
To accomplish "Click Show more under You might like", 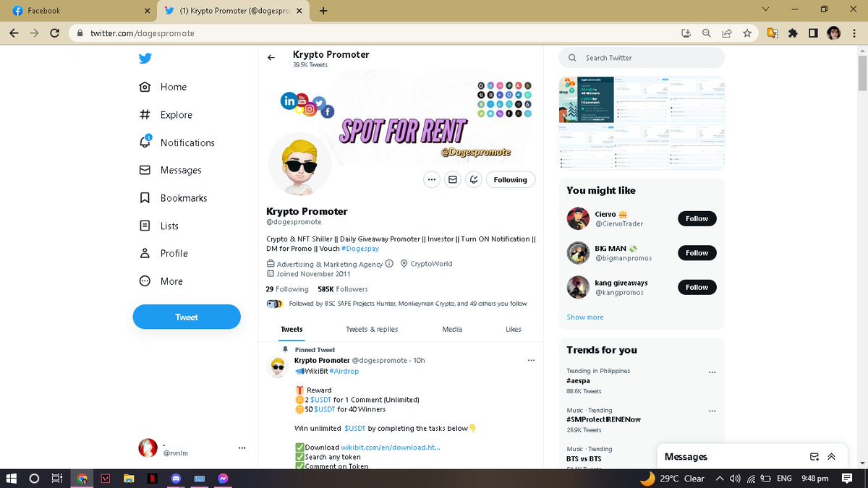I will point(584,317).
